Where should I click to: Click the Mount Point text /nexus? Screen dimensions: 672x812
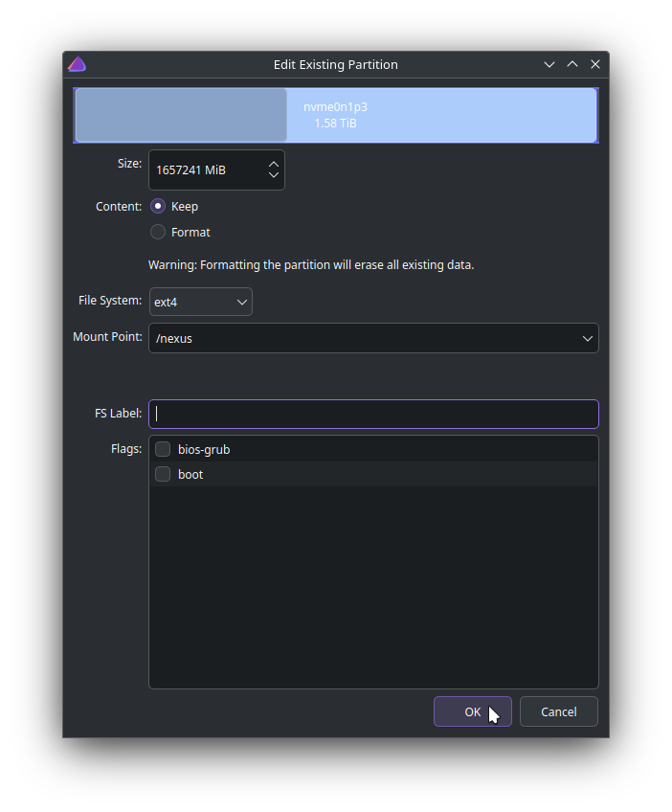pyautogui.click(x=174, y=338)
